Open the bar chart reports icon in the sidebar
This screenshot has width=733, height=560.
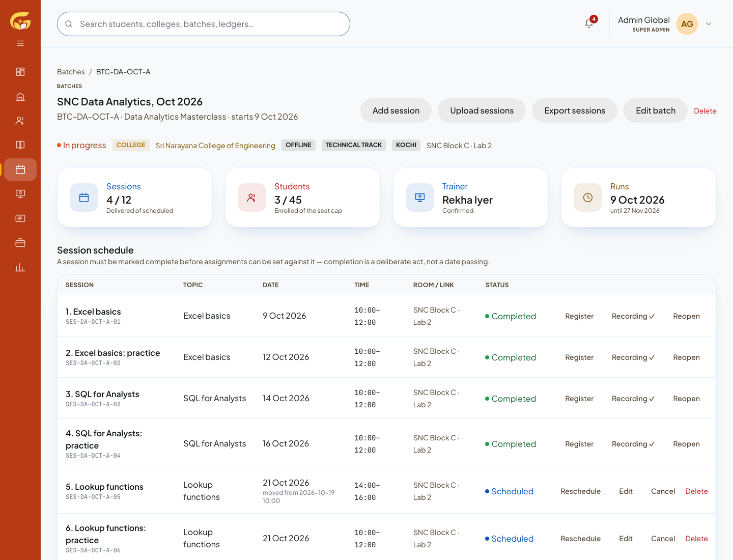20,267
